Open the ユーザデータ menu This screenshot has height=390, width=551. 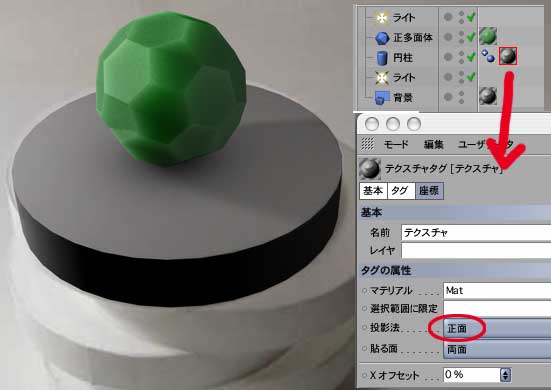(x=486, y=144)
